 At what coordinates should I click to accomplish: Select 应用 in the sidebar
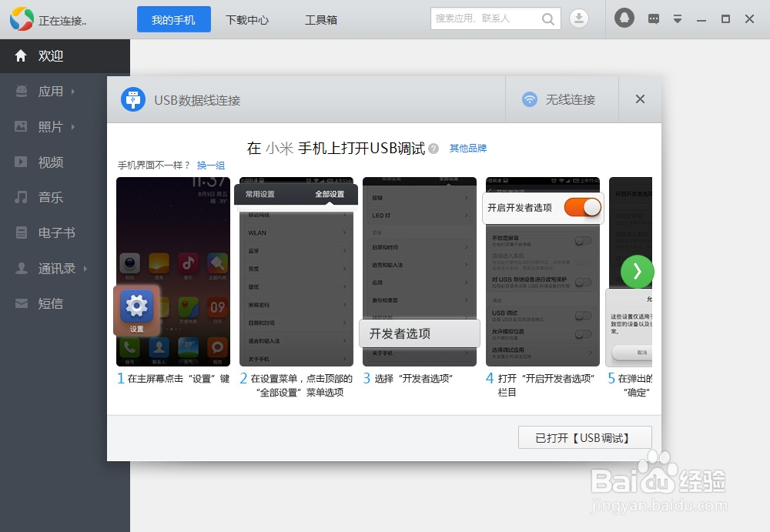65,92
